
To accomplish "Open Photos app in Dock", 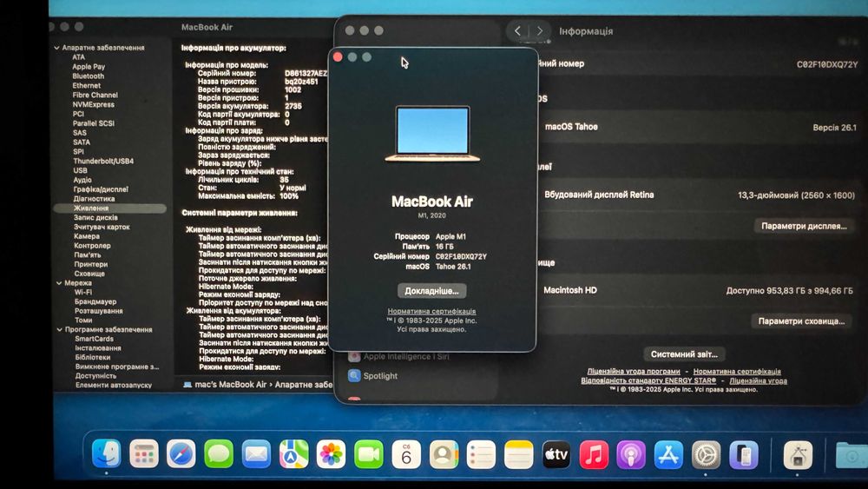I will tap(331, 454).
